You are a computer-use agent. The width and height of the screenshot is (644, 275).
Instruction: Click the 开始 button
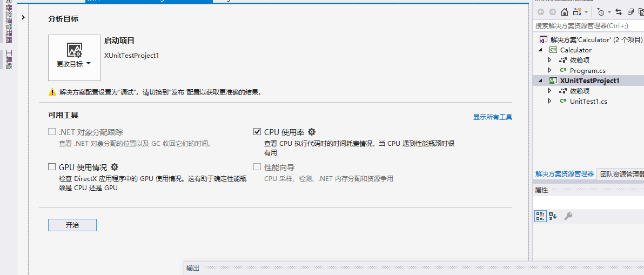[72, 225]
